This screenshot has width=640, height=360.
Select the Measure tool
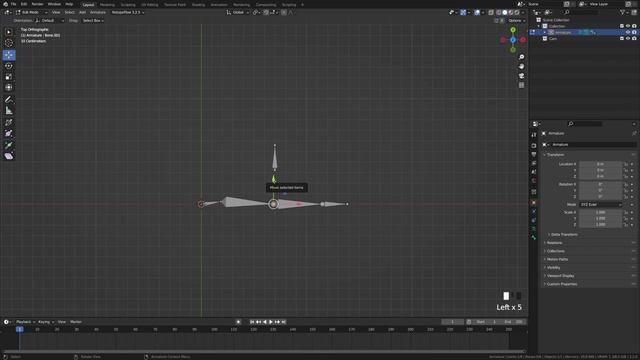(x=9, y=111)
